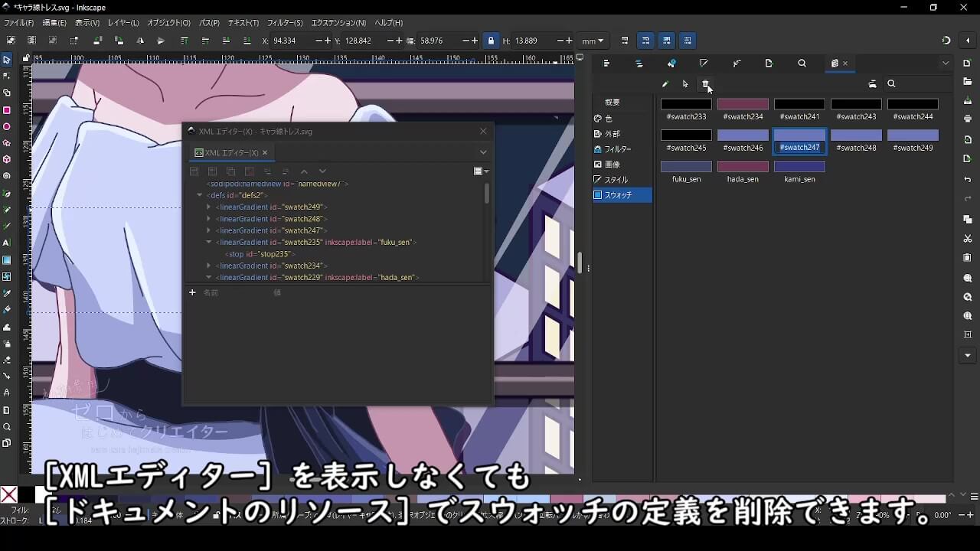980x551 pixels.
Task: Select the スウォッチ category in resources list
Action: coord(622,195)
